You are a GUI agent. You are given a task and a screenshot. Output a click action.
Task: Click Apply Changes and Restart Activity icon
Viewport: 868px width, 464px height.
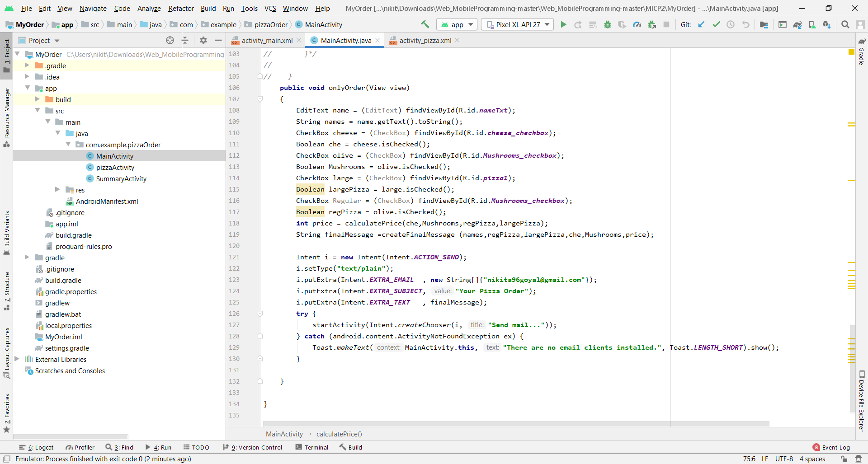coord(578,24)
